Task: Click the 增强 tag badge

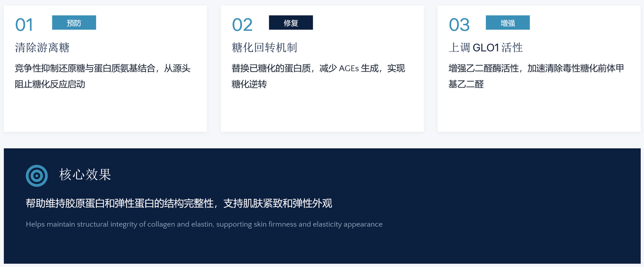Action: point(508,23)
